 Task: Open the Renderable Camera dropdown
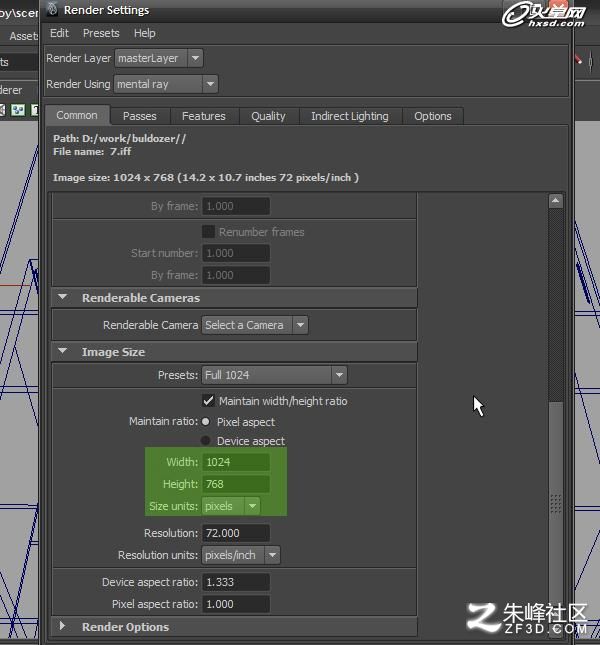click(255, 325)
